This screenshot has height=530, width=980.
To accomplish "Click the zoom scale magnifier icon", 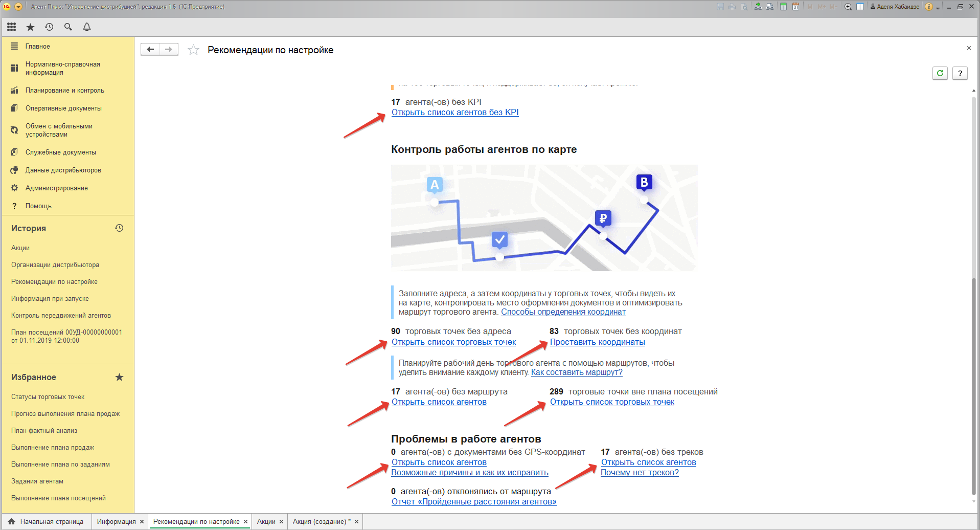I will [x=848, y=7].
